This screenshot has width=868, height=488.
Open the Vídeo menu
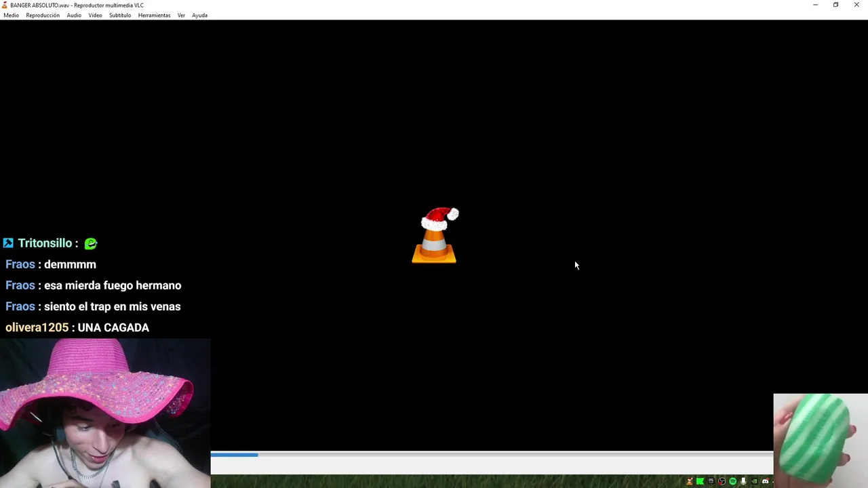pos(95,15)
